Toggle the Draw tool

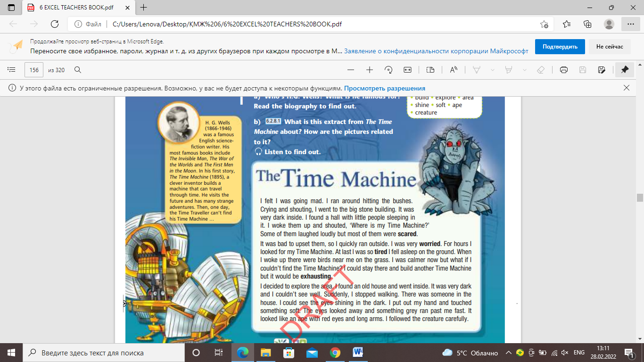(x=476, y=70)
